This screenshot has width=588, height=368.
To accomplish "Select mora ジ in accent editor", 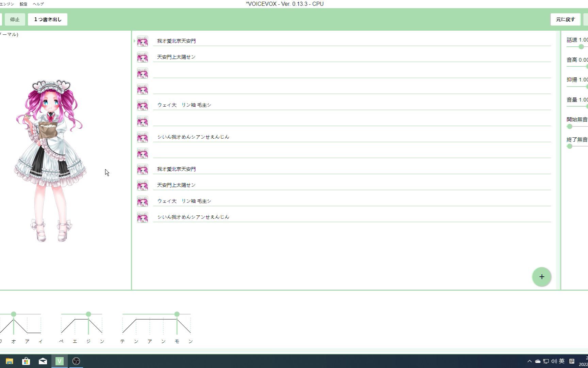I will point(88,341).
